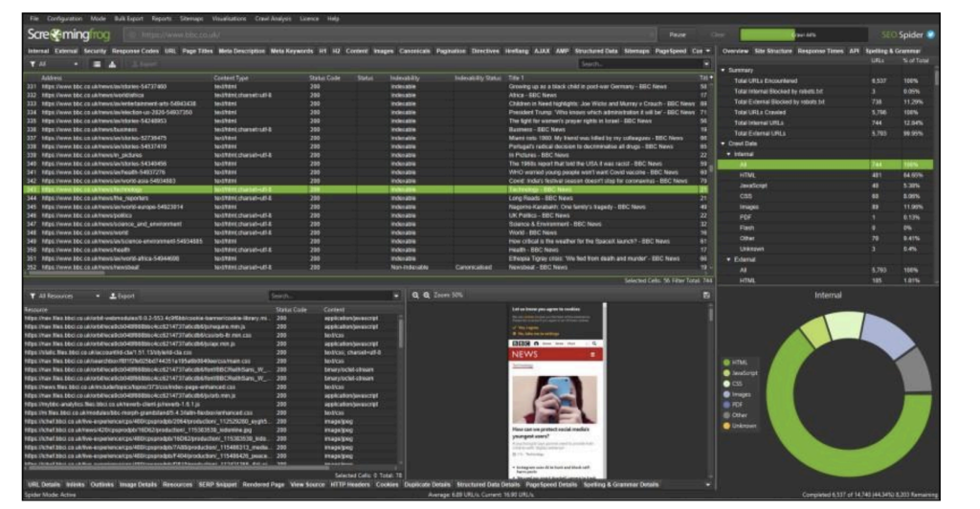Click zoom in magnifier in rendered page pane
Image resolution: width=980 pixels, height=509 pixels.
(426, 296)
